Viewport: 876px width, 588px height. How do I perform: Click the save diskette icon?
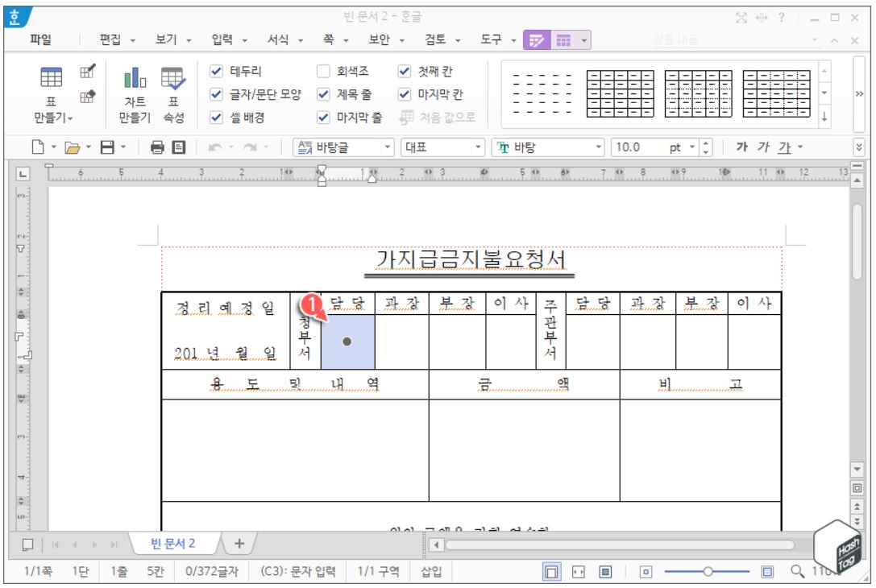click(106, 147)
